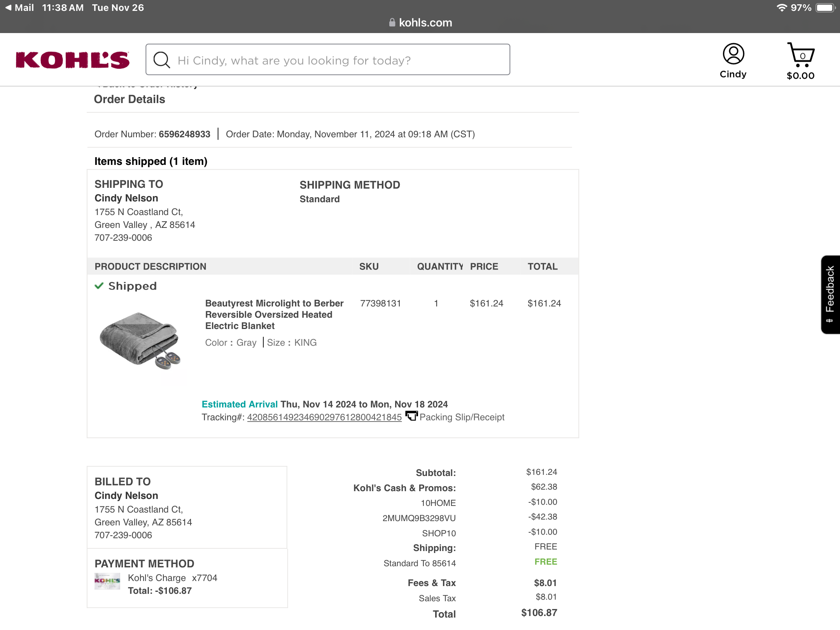Tap the kohls.com address bar
The width and height of the screenshot is (840, 630).
click(x=420, y=23)
